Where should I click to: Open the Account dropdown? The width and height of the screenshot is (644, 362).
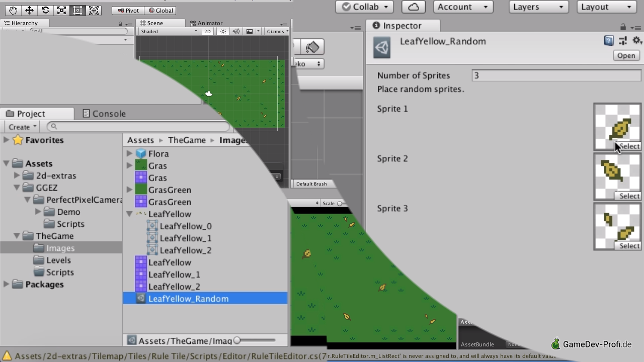coord(463,7)
